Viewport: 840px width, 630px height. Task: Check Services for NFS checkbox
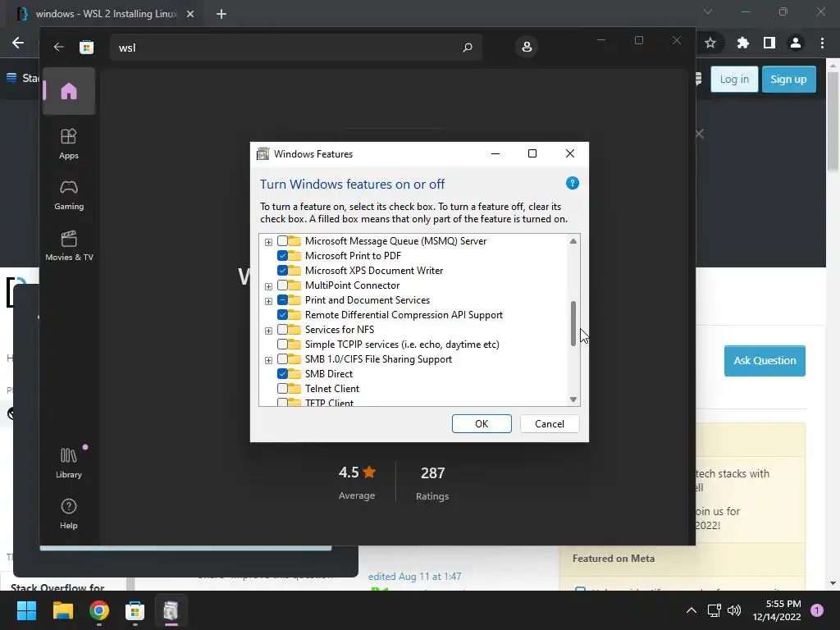[282, 330]
